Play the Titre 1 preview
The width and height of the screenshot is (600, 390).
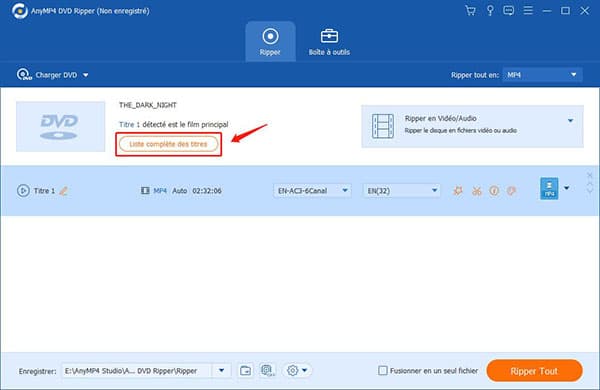pos(23,191)
